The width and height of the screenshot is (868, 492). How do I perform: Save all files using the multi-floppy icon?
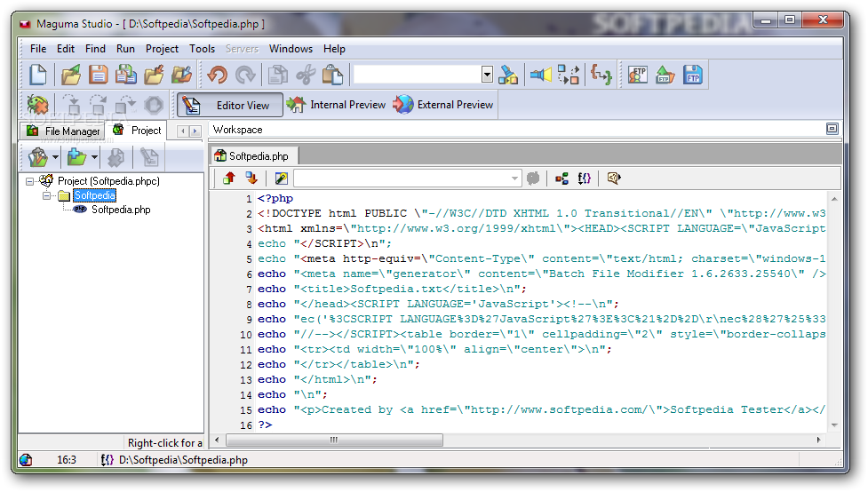point(126,75)
